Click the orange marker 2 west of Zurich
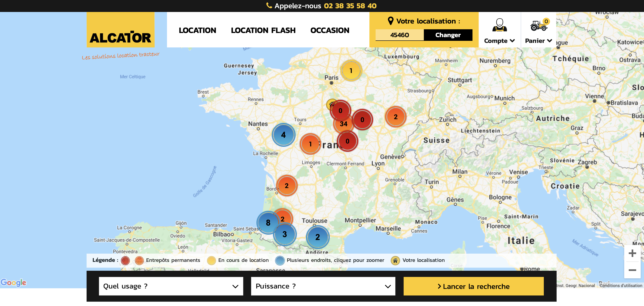Screen dimensions: 644x306 click(x=396, y=117)
